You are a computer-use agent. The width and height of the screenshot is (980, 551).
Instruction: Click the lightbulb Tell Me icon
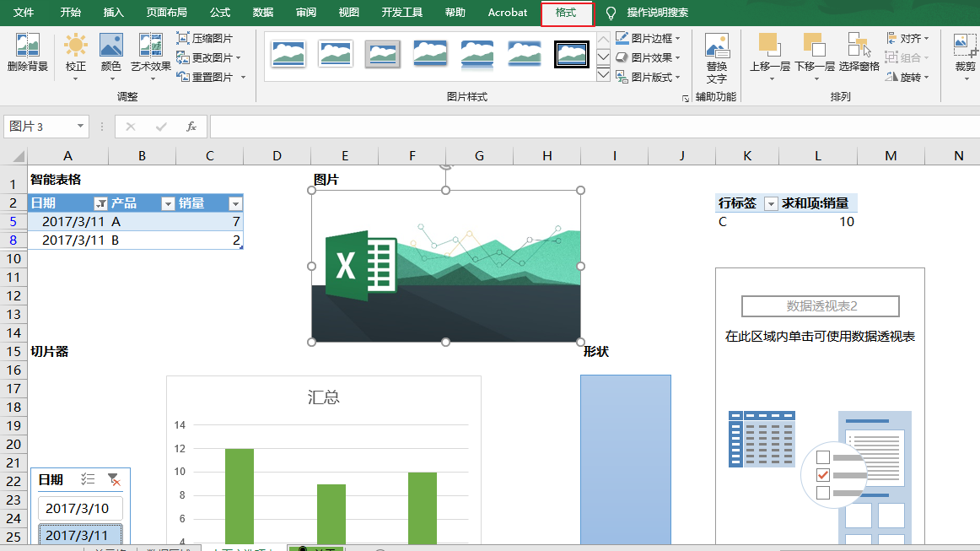611,13
